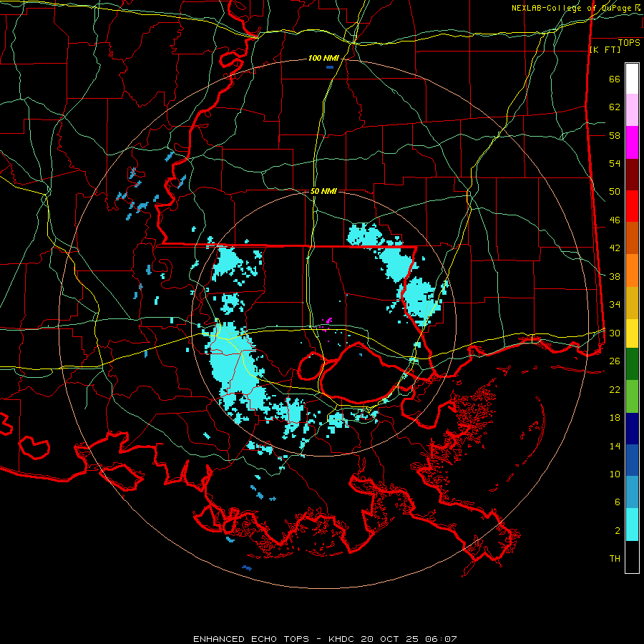Click the 30 value on the legend
This screenshot has height=644, width=644.
tap(615, 333)
